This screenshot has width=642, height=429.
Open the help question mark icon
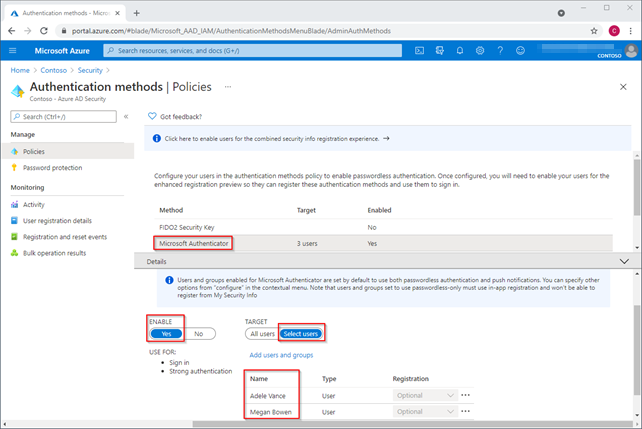coord(500,50)
